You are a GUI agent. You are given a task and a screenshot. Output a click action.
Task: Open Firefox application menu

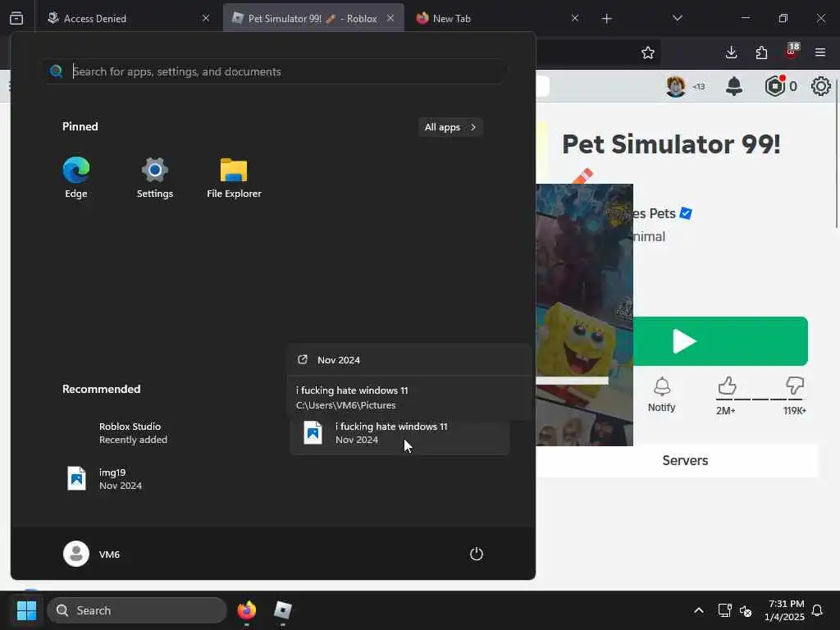[x=820, y=52]
